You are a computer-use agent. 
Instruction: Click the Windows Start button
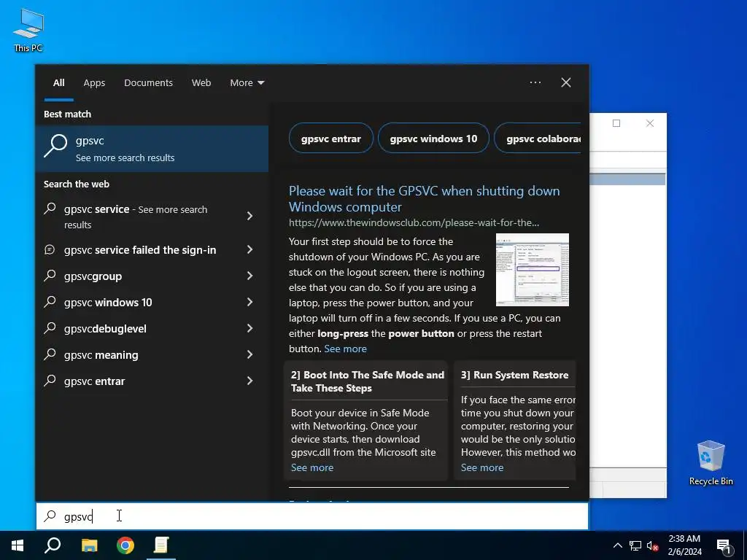coord(18,545)
